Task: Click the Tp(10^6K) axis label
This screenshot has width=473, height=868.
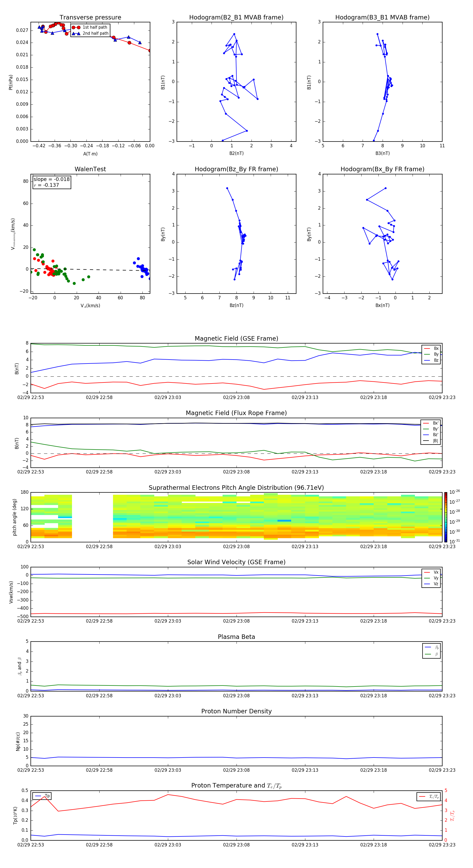Action: (15, 815)
